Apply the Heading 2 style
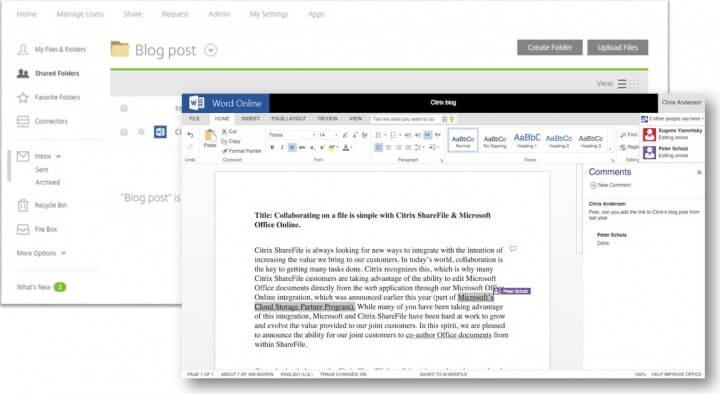720x394 pixels. click(559, 140)
